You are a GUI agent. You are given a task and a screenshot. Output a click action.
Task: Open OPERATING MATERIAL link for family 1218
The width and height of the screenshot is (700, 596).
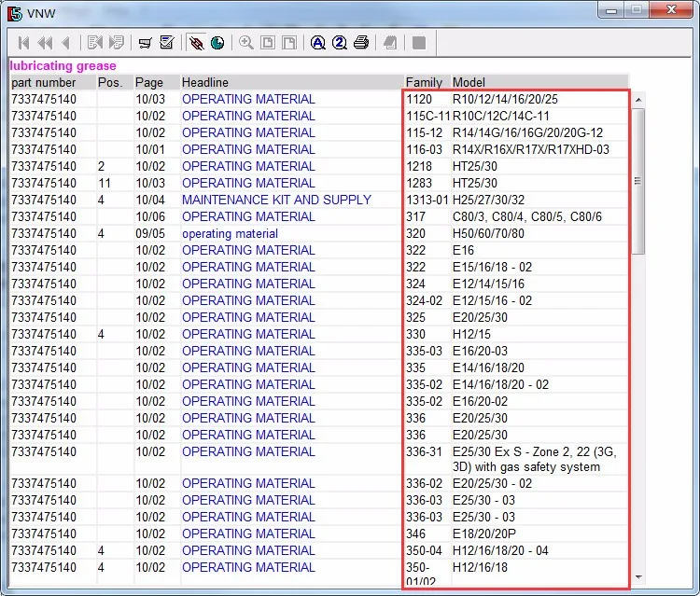[248, 166]
